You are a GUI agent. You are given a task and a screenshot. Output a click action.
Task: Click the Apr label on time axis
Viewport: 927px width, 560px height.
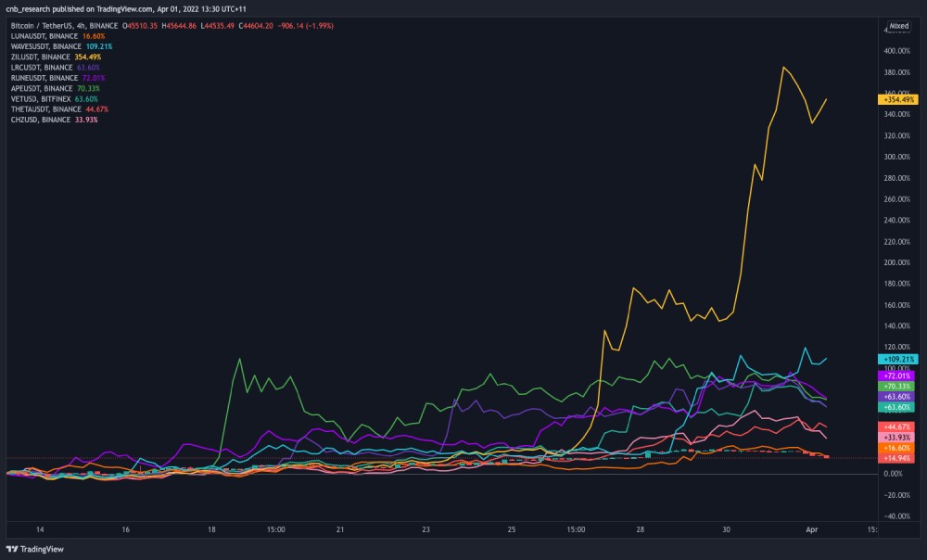[x=812, y=529]
